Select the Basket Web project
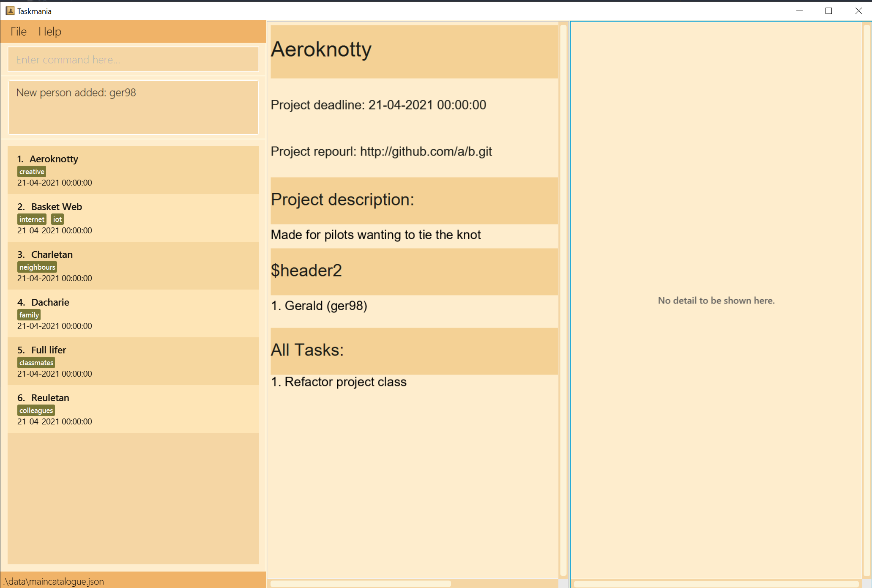 [133, 218]
